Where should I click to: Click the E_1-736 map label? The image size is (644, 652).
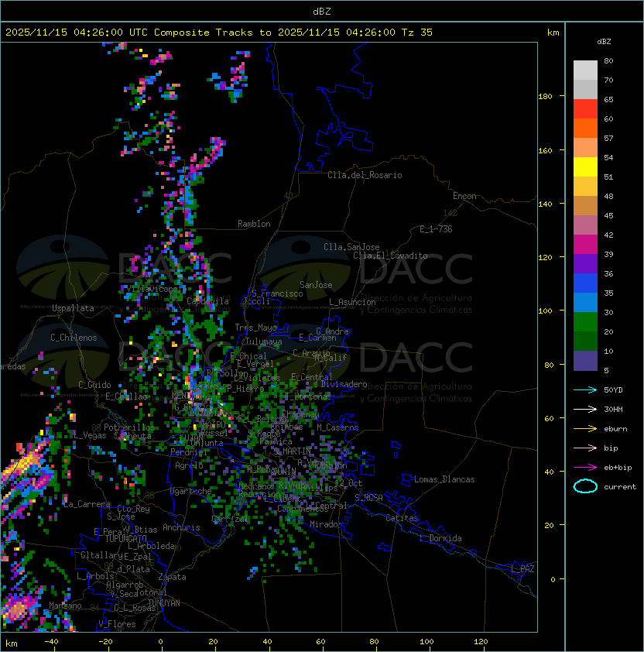[436, 229]
